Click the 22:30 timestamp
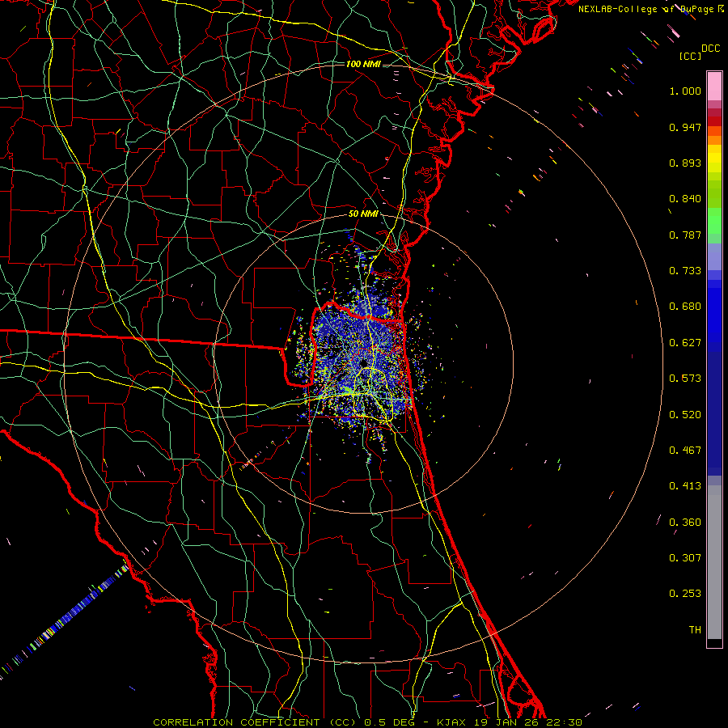This screenshot has height=728, width=728. pos(564,722)
